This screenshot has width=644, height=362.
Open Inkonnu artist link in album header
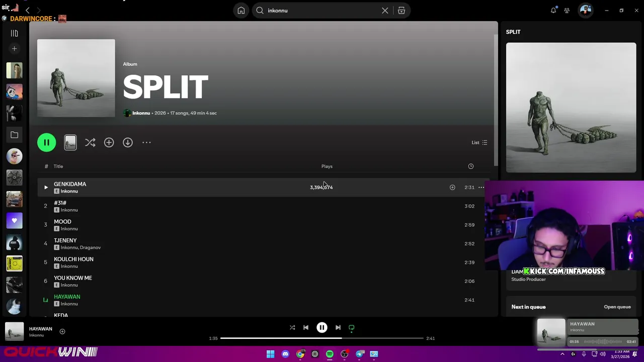[141, 113]
